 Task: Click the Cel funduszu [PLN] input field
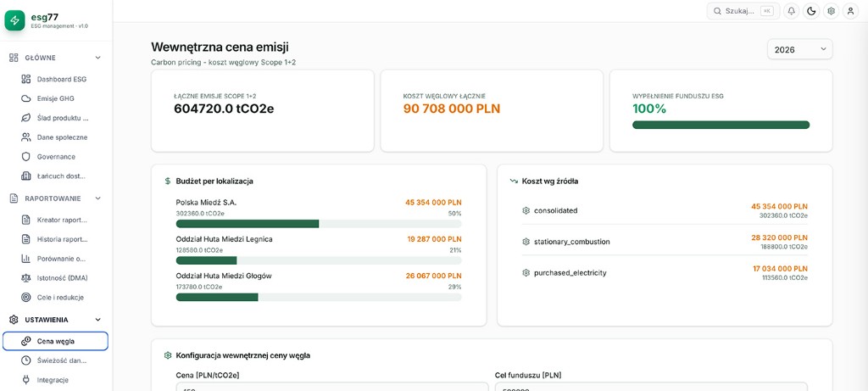pyautogui.click(x=651, y=387)
